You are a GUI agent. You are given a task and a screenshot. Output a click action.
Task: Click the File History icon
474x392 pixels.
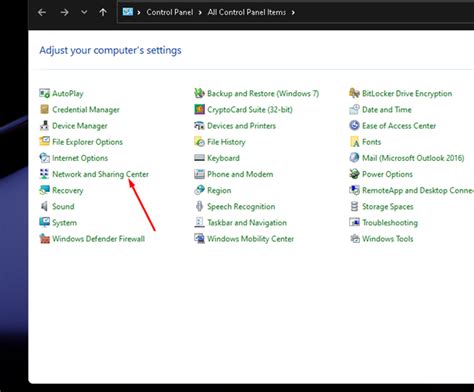pyautogui.click(x=199, y=142)
